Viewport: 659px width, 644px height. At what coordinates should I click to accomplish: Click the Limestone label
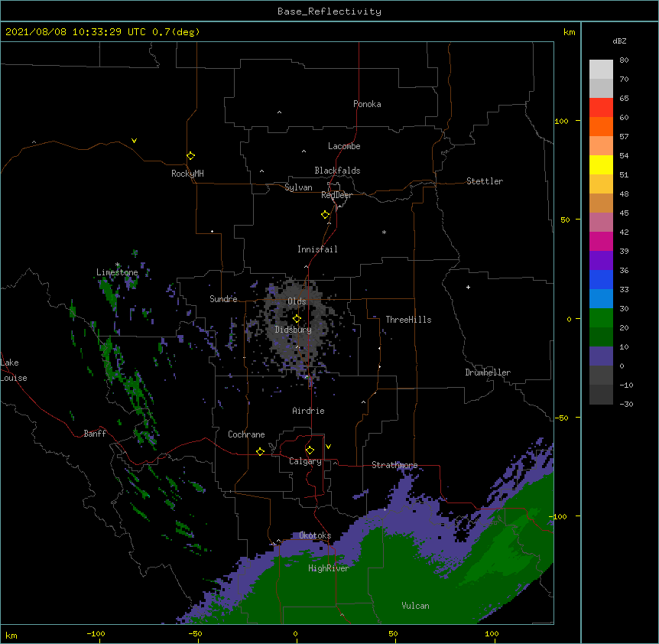(x=117, y=272)
